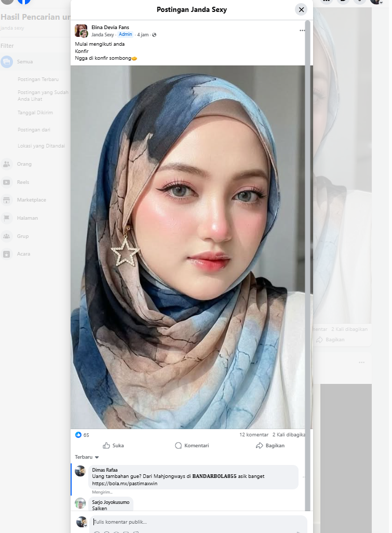Open the three-dot post options menu
The width and height of the screenshot is (392, 533).
click(x=302, y=31)
